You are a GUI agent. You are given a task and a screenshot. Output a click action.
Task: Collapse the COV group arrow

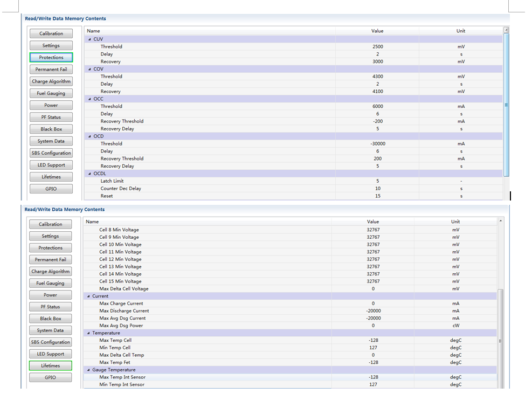pos(89,69)
